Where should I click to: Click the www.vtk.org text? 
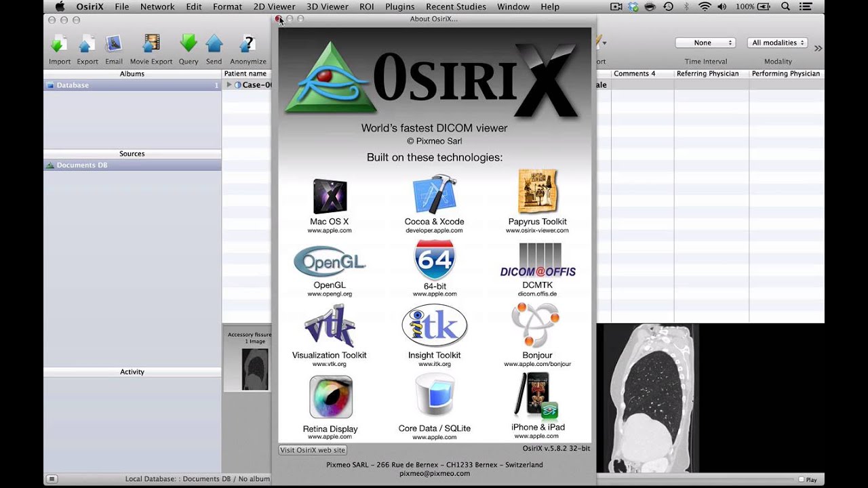(x=330, y=364)
